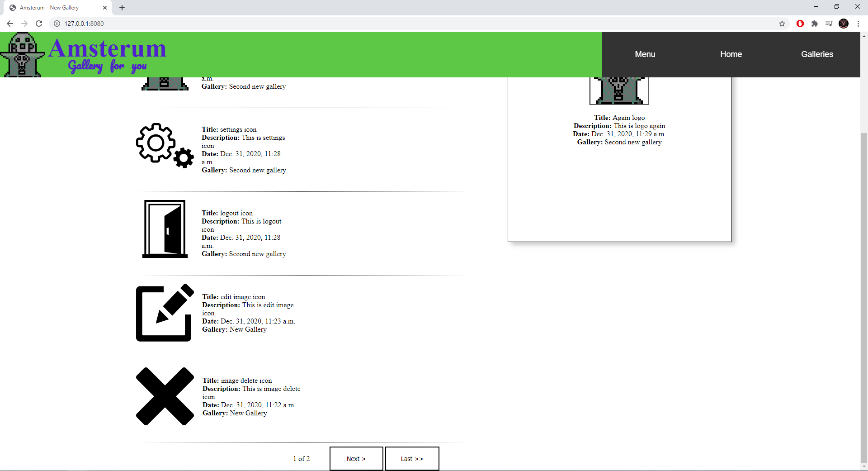
Task: Click scrollbar down arrow
Action: coord(864,467)
